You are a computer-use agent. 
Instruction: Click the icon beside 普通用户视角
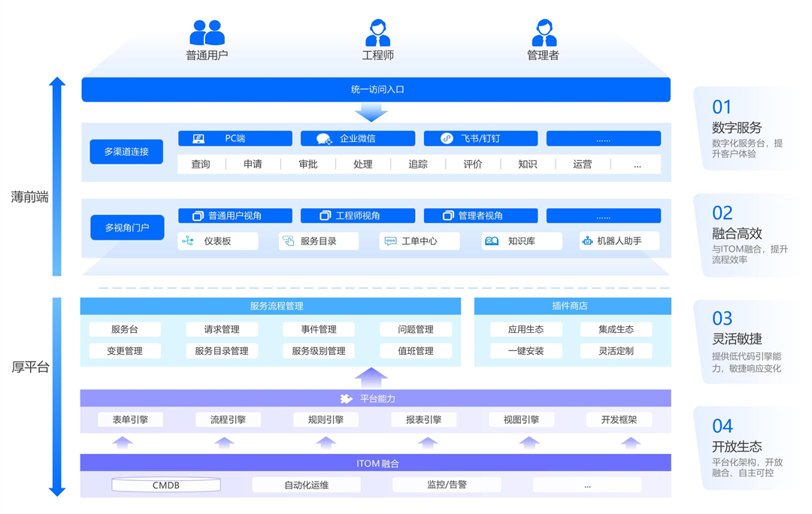[198, 216]
